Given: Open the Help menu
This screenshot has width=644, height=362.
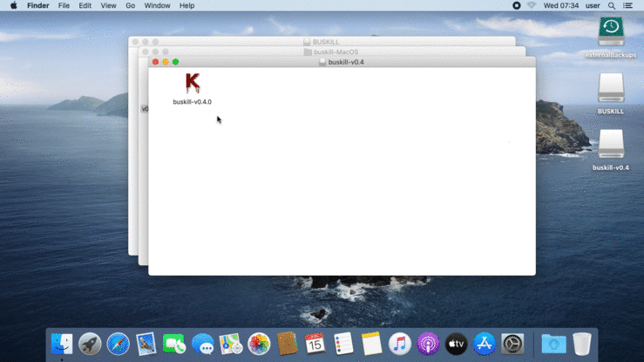Looking at the screenshot, I should click(186, 5).
